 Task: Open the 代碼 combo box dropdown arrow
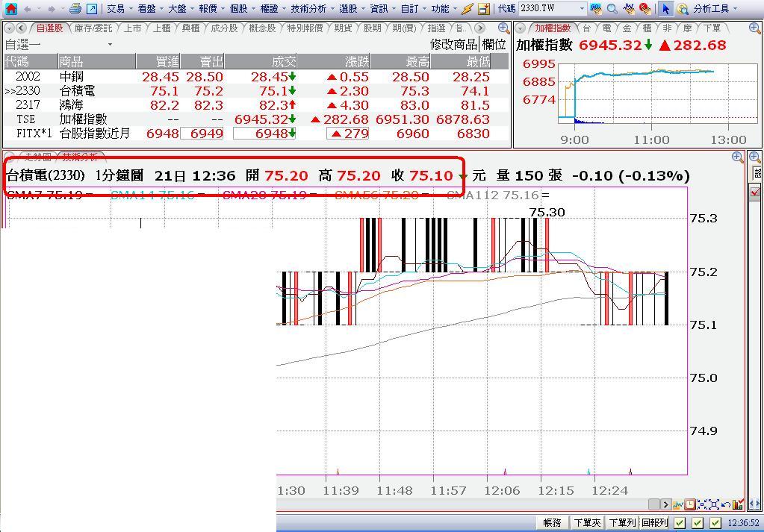click(x=582, y=9)
